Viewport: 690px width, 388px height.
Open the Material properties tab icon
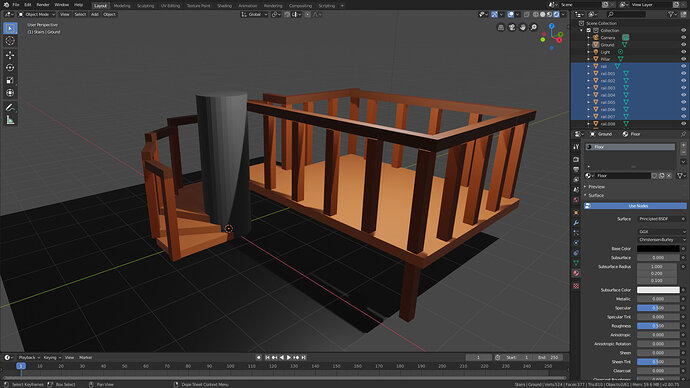(x=576, y=273)
